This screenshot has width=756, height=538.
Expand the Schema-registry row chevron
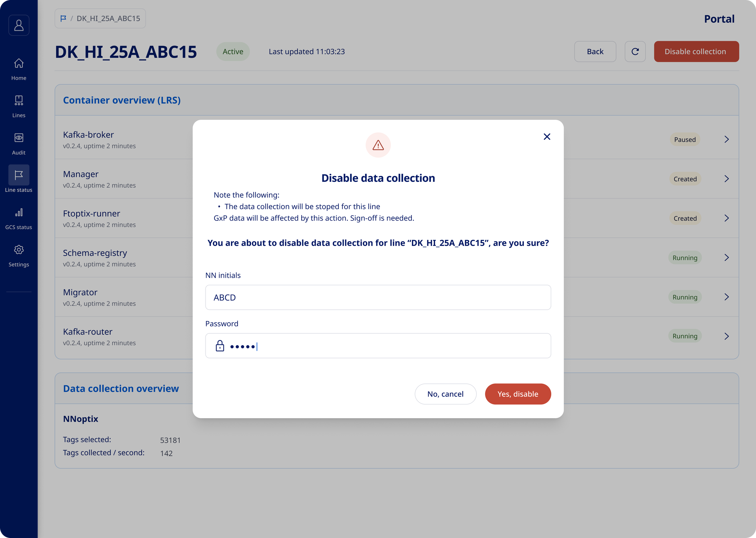click(726, 258)
